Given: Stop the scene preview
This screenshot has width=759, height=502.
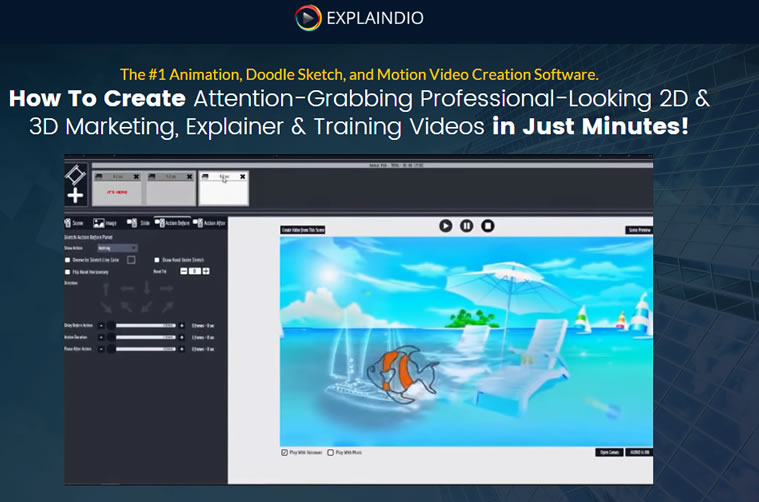Looking at the screenshot, I should tap(487, 226).
